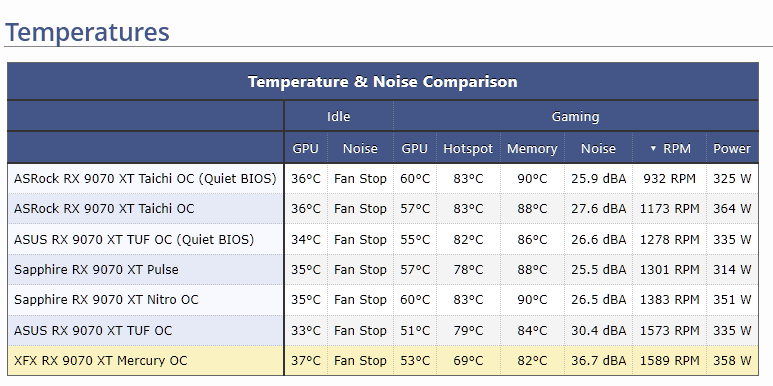The height and width of the screenshot is (386, 773).
Task: Sort by gaming Noise column header
Action: point(598,148)
